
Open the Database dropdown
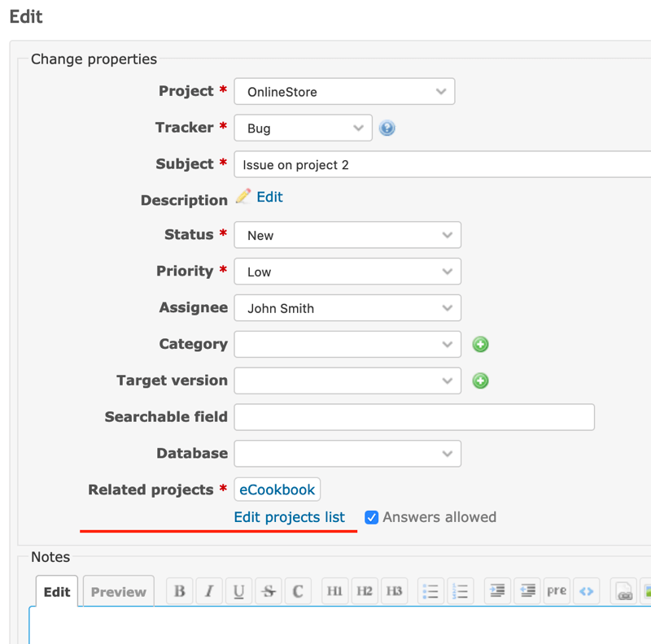[x=347, y=454]
